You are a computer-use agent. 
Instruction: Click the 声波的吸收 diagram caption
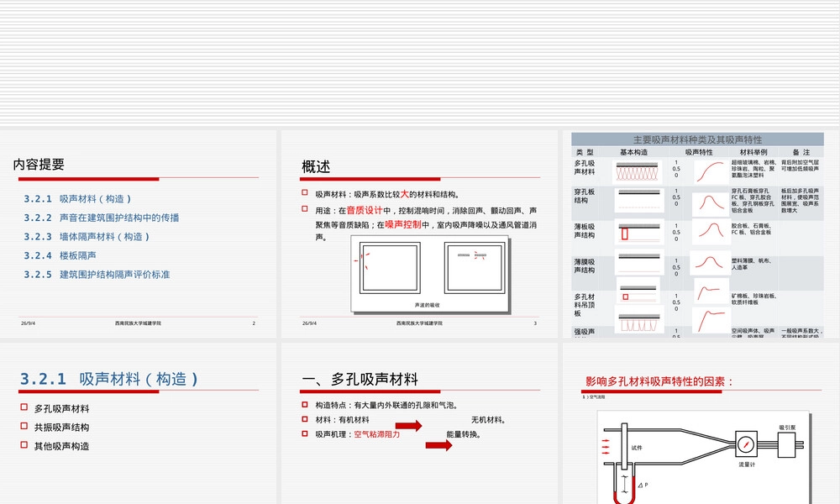pyautogui.click(x=427, y=305)
